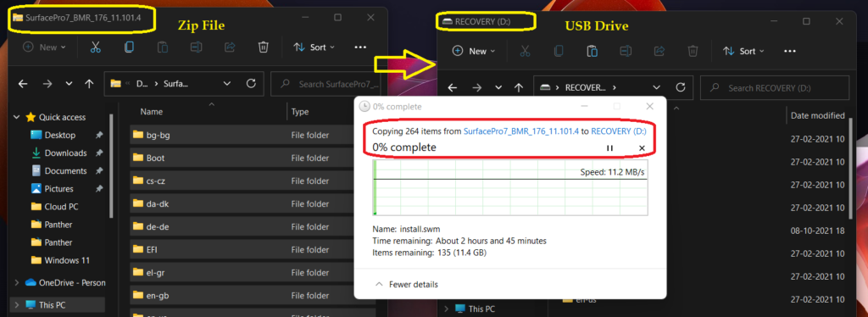
Task: Go back in SurfacePro7 window navigation
Action: [x=23, y=84]
